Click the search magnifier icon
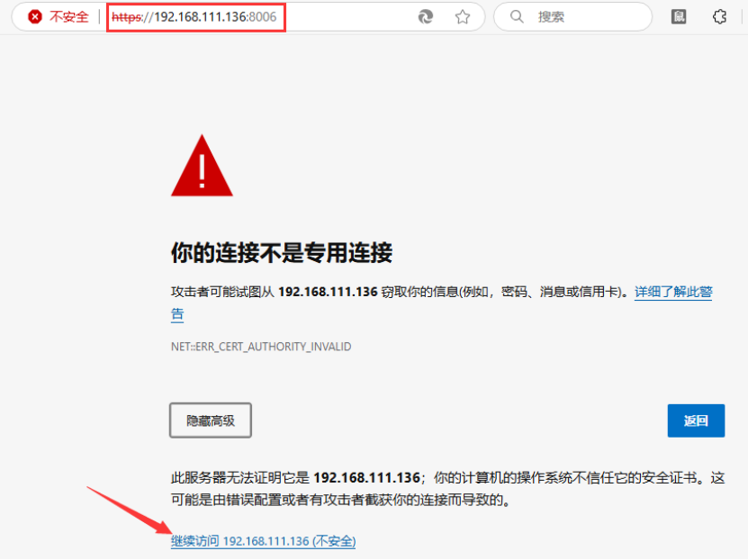This screenshot has height=560, width=748. coord(517,17)
